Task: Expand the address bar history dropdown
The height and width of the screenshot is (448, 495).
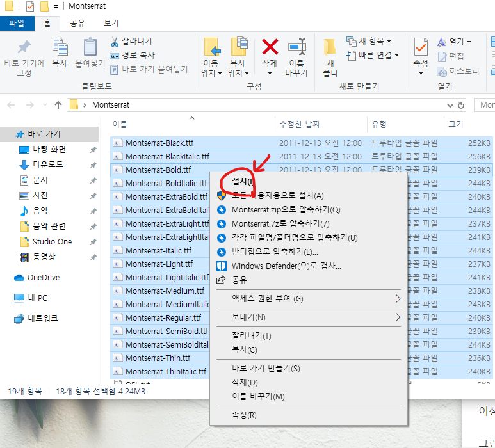Action: coord(450,105)
